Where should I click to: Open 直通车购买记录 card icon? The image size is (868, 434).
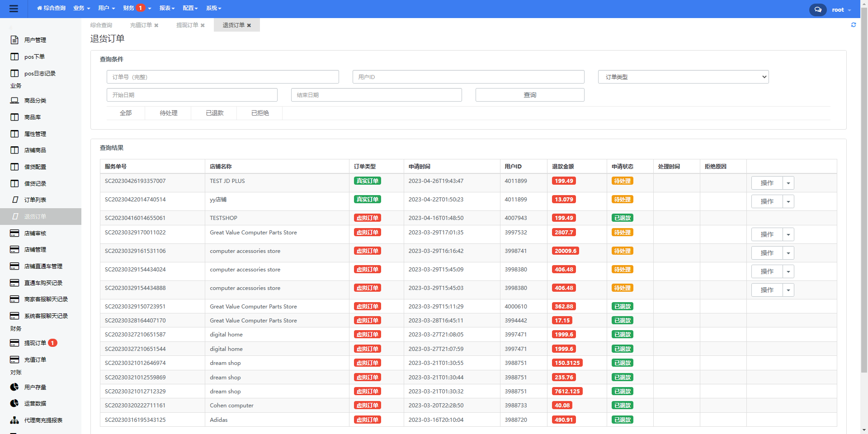[x=14, y=283]
